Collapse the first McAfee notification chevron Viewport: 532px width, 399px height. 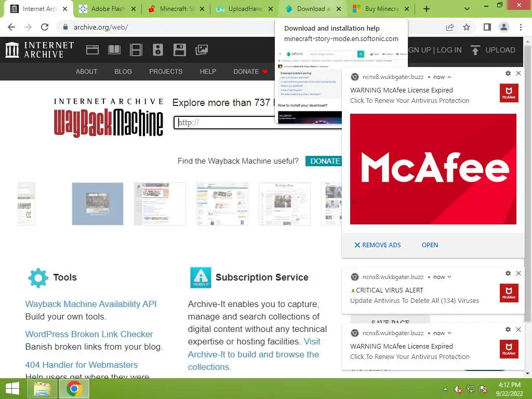tap(449, 77)
